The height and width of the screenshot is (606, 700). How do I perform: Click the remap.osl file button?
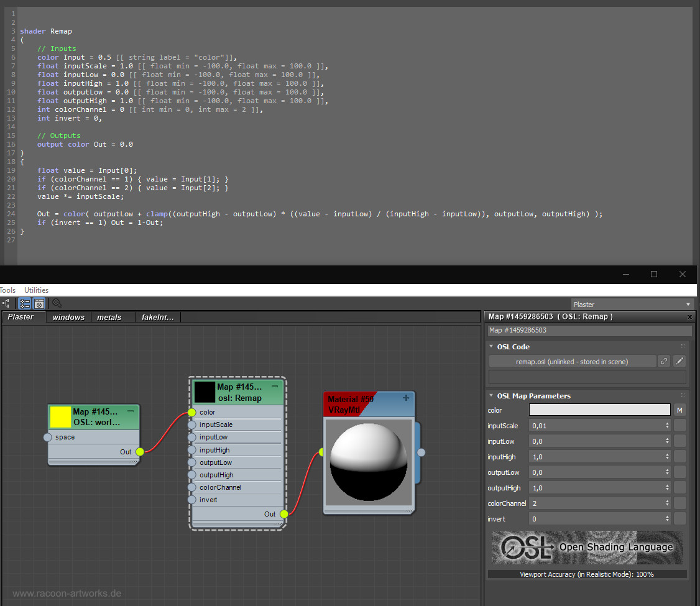tap(572, 361)
